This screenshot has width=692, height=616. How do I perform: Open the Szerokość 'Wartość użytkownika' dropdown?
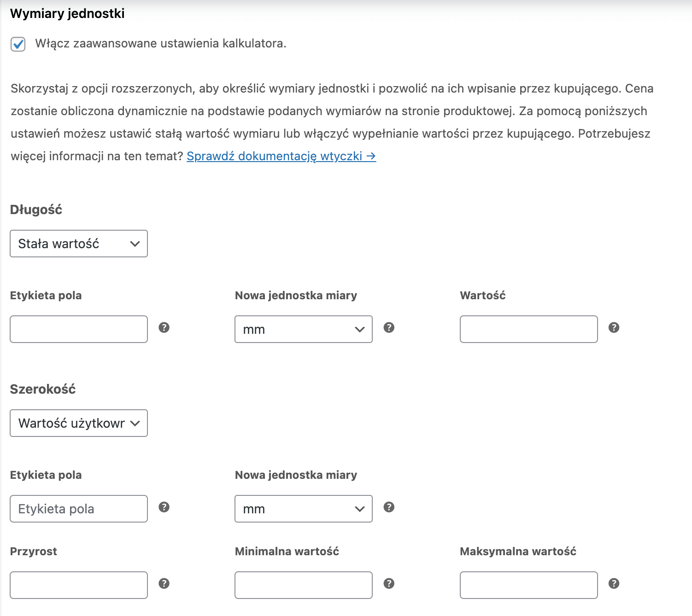(x=79, y=423)
